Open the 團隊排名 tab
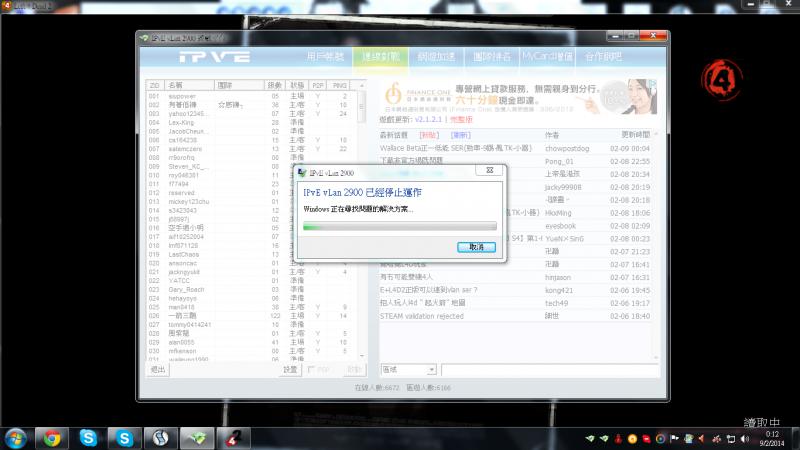The image size is (800, 450). pyautogui.click(x=492, y=57)
